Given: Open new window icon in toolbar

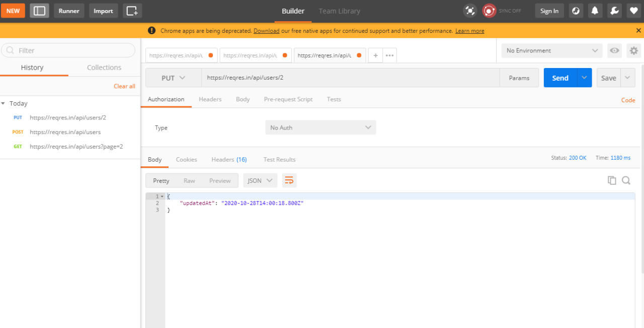Looking at the screenshot, I should [x=132, y=11].
